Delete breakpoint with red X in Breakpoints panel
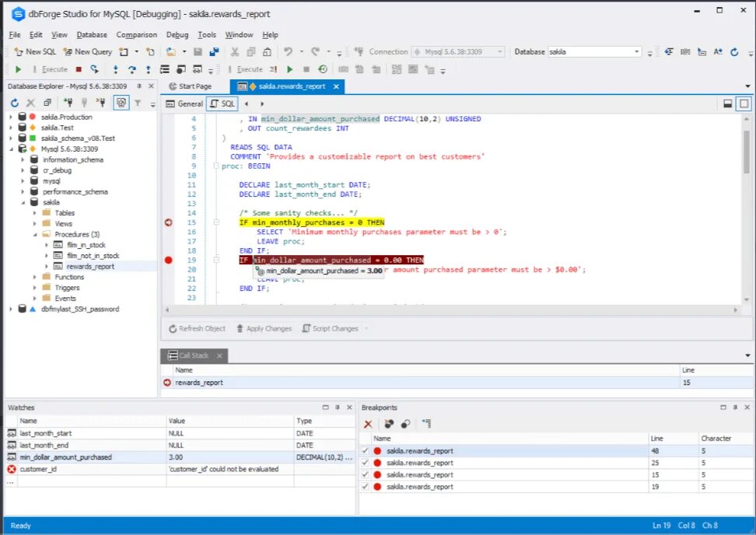This screenshot has width=756, height=535. 368,424
